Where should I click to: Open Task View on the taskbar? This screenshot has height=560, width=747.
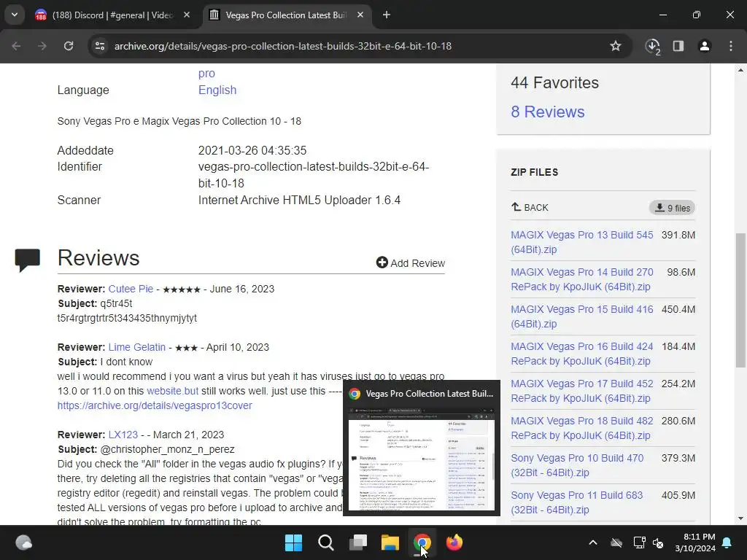[x=358, y=542]
